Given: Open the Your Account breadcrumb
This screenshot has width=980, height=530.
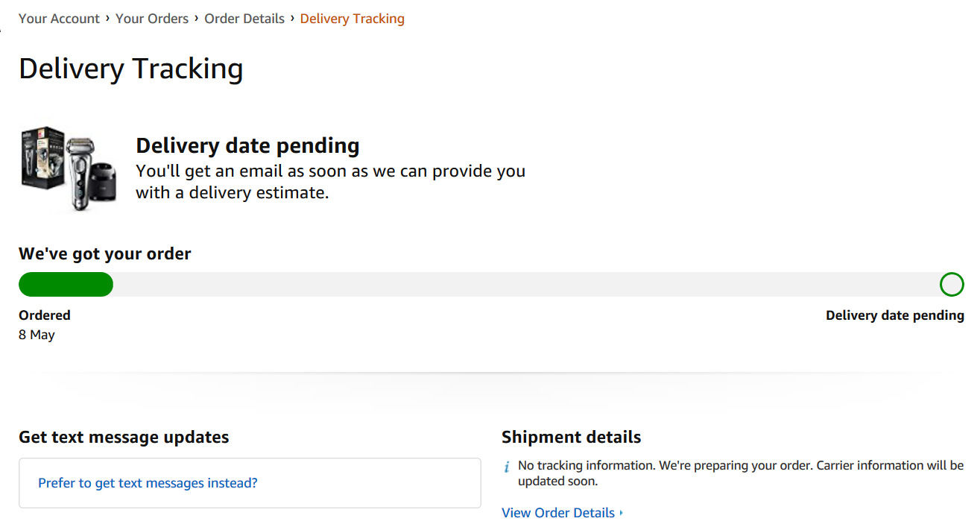Looking at the screenshot, I should [59, 19].
